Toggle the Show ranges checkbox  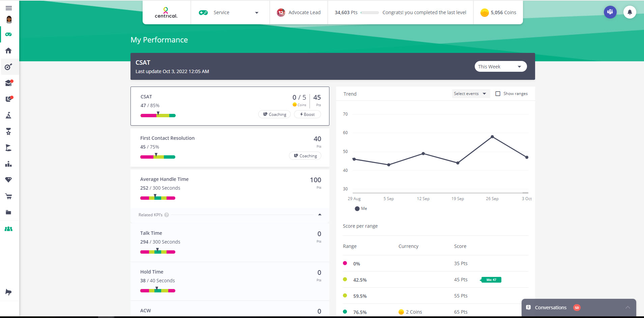click(x=498, y=93)
